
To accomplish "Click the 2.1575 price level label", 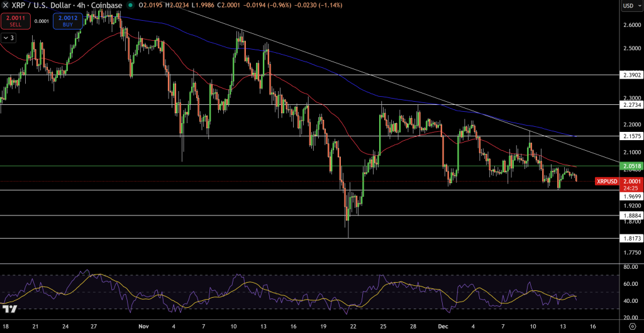I will point(631,136).
